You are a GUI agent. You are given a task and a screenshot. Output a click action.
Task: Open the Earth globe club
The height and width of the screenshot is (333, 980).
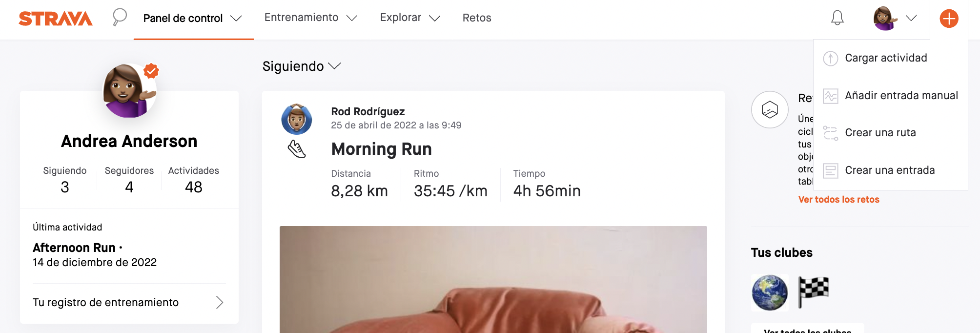[x=770, y=292]
